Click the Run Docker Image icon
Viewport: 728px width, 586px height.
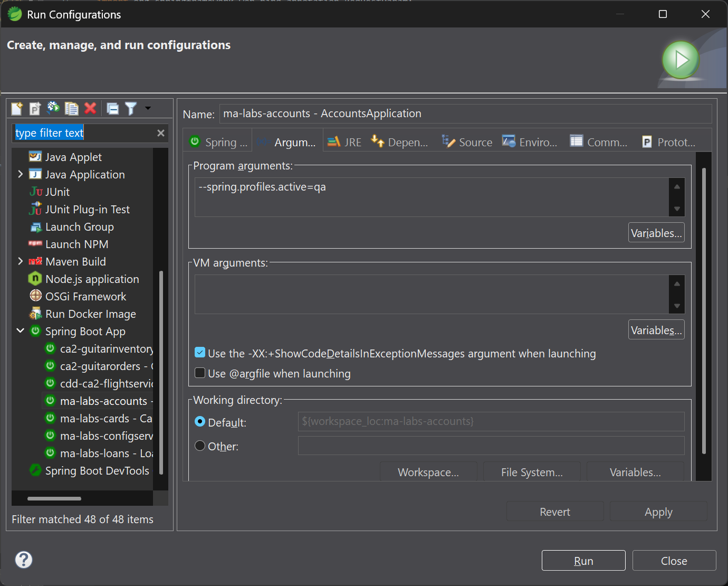tap(35, 314)
